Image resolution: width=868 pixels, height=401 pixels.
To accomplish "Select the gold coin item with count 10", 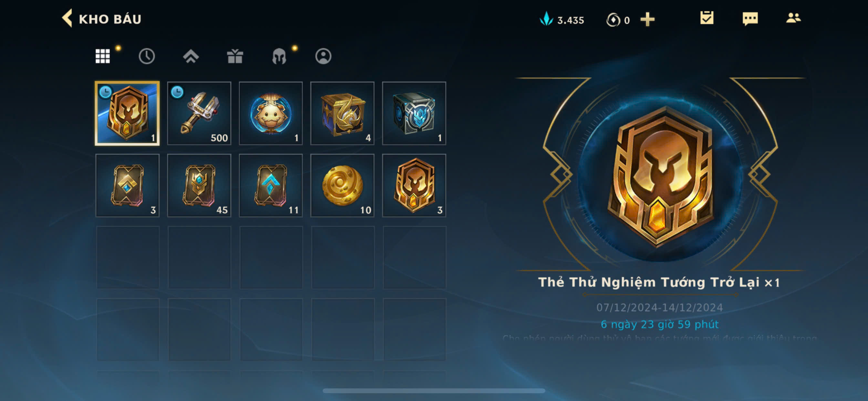I will click(342, 185).
